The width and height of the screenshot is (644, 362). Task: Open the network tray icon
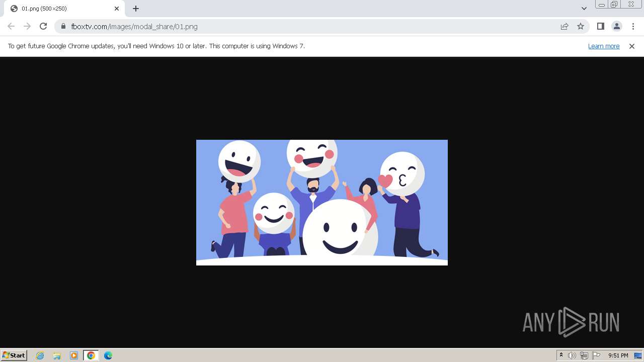[x=584, y=355]
